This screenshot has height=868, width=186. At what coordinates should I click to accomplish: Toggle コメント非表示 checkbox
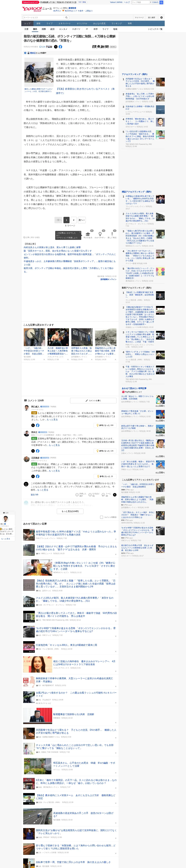[101, 517]
